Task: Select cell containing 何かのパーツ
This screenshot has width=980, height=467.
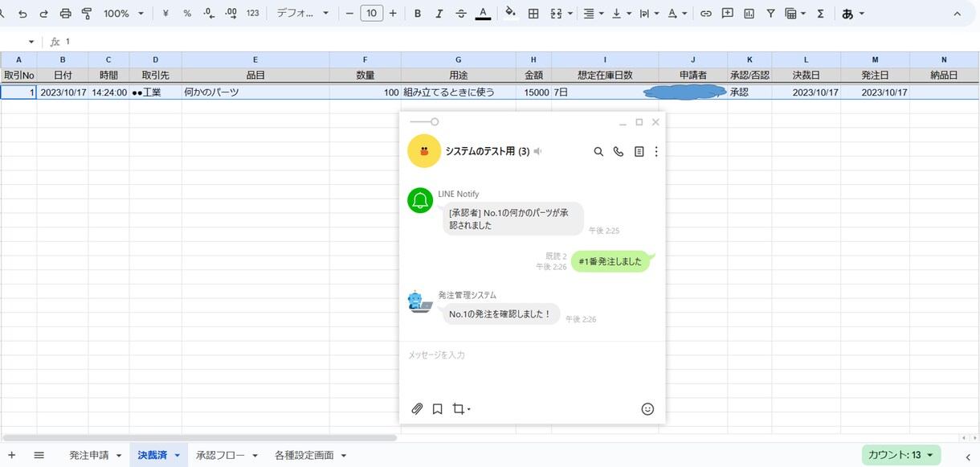Action: pos(255,92)
